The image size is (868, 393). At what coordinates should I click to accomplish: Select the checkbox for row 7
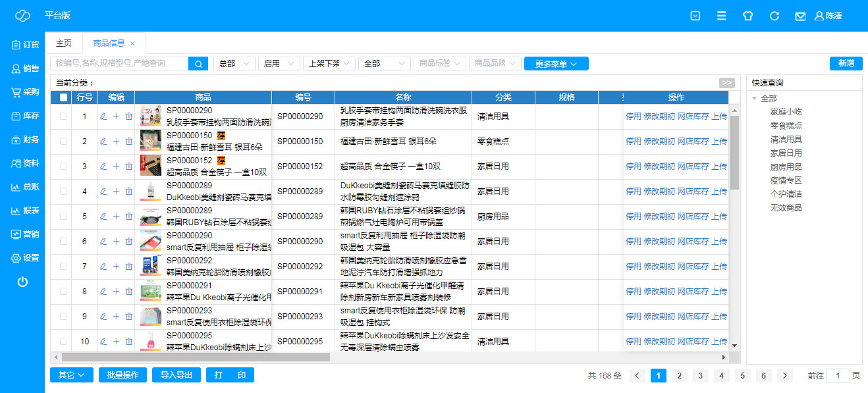point(63,267)
